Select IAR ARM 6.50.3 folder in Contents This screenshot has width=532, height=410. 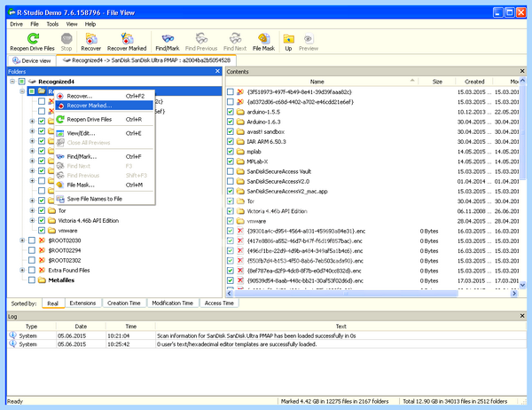(266, 141)
